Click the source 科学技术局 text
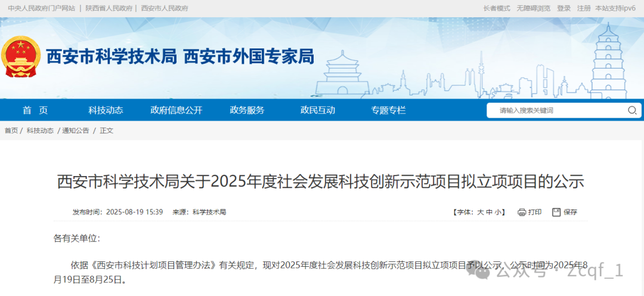This screenshot has height=296, width=644. (209, 212)
